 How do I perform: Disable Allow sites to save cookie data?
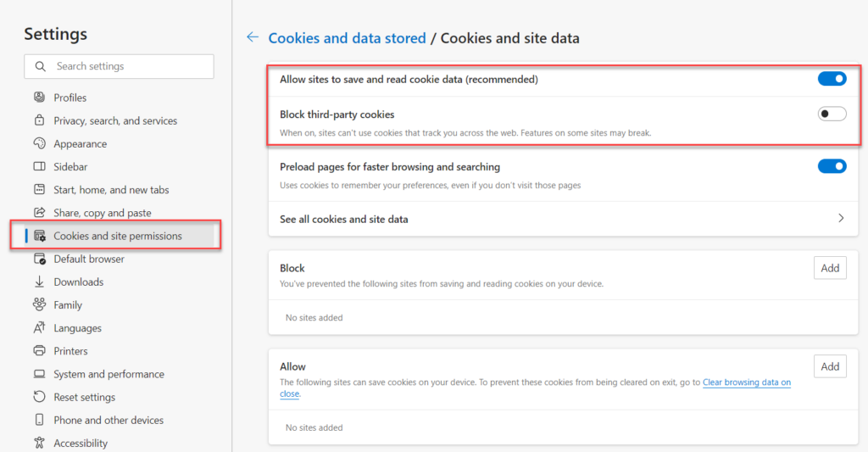(832, 79)
